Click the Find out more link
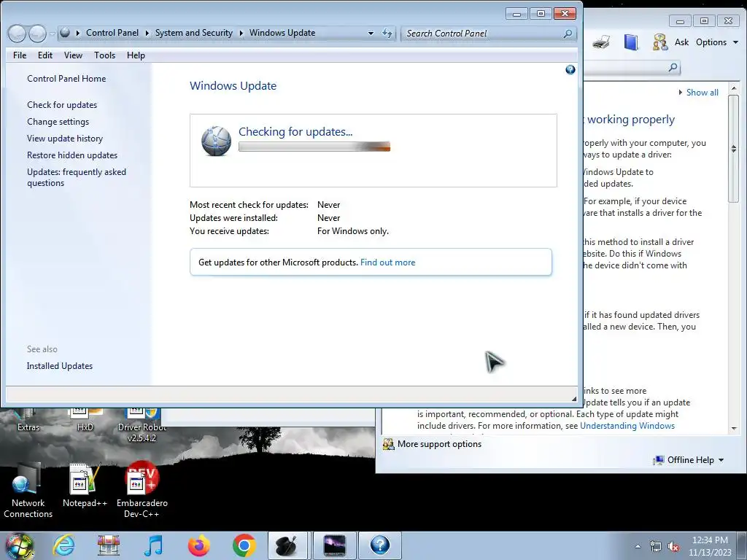 point(388,262)
